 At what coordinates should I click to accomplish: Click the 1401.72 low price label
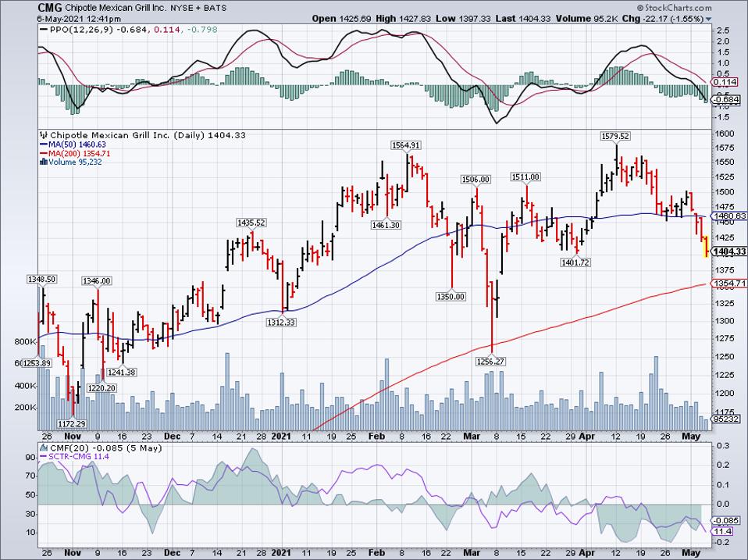click(x=575, y=262)
